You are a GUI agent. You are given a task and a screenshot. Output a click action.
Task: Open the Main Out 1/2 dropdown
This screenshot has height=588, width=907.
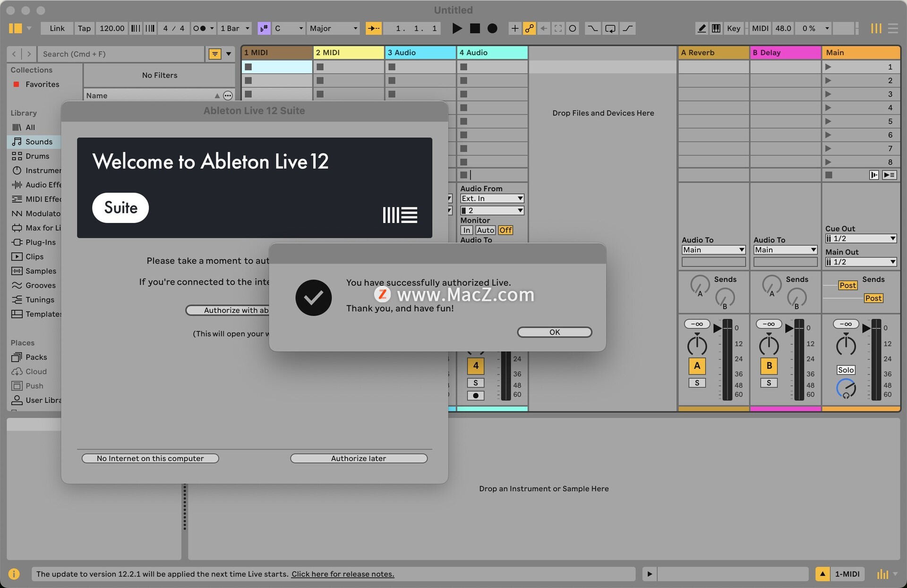point(861,262)
